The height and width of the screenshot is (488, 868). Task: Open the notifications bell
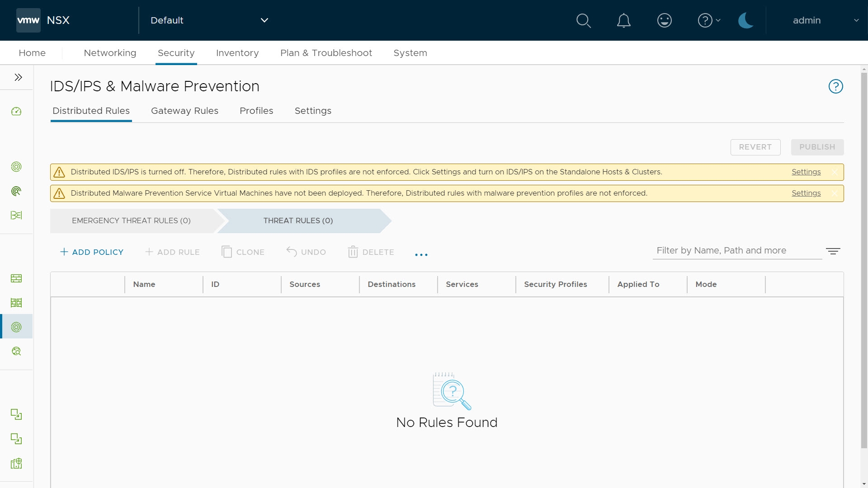623,20
